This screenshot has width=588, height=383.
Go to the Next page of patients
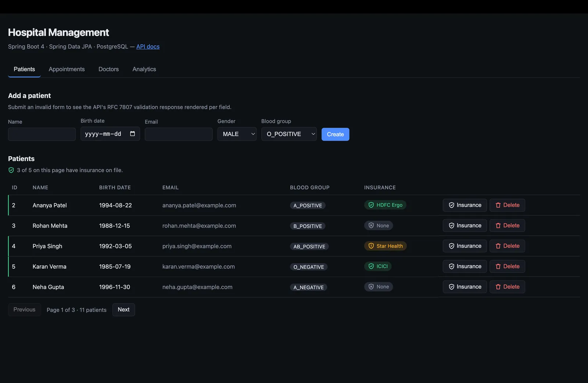click(x=123, y=310)
